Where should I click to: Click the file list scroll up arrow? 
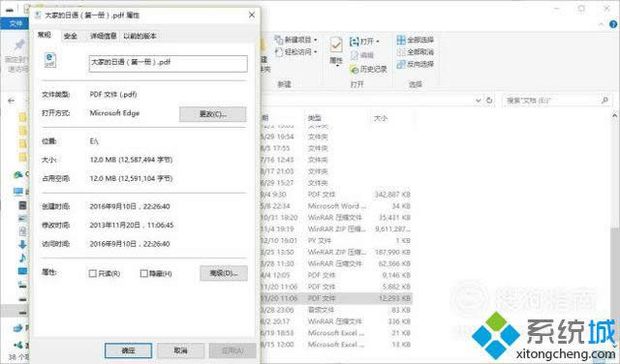click(x=615, y=116)
